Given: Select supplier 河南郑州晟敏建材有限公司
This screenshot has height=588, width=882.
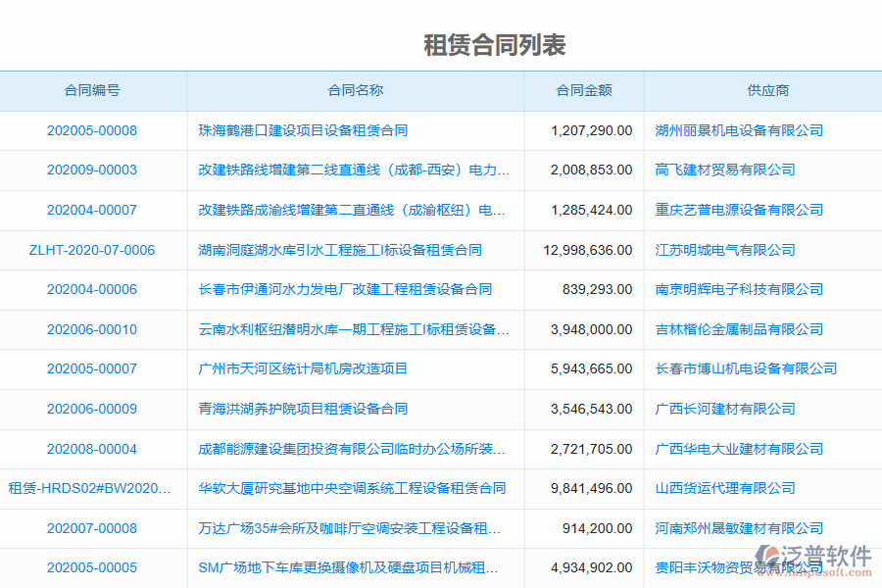Looking at the screenshot, I should 737,527.
